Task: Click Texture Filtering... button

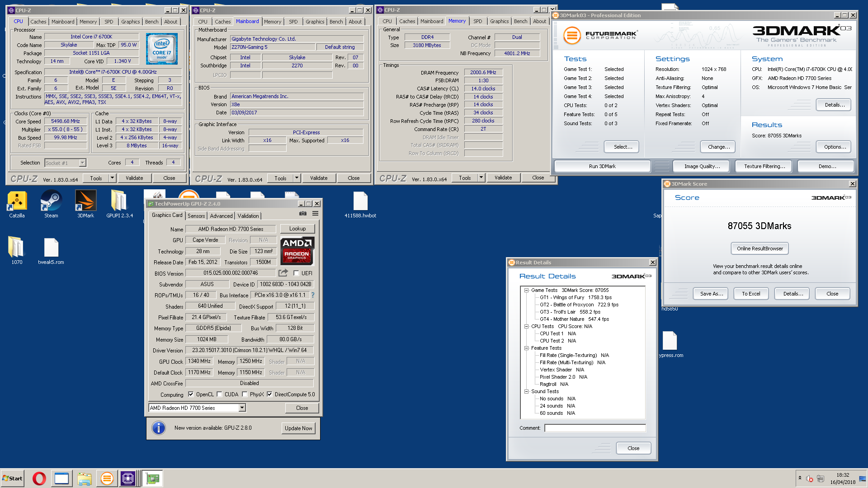Action: coord(764,166)
